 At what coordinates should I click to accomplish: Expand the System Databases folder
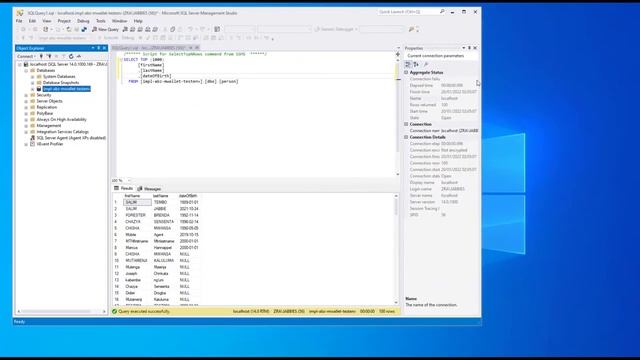[x=33, y=77]
